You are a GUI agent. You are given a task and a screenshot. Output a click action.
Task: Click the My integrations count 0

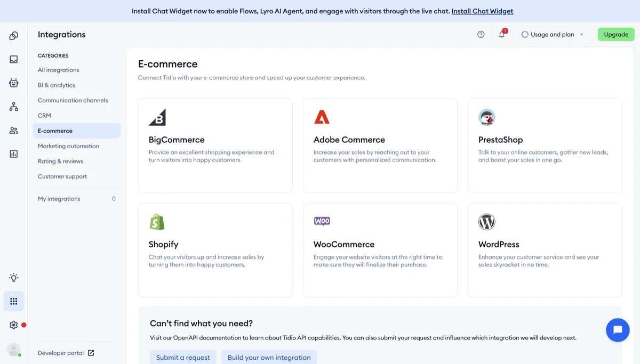(x=114, y=199)
